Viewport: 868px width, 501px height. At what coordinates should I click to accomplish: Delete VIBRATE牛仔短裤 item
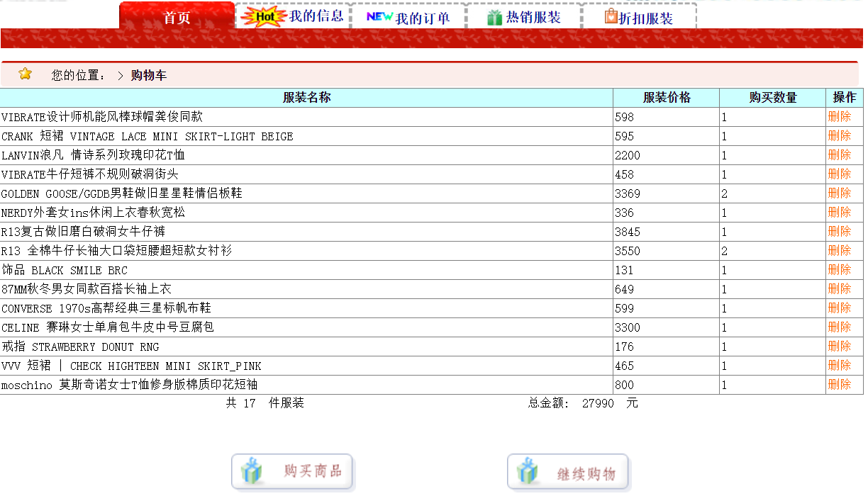pos(840,174)
